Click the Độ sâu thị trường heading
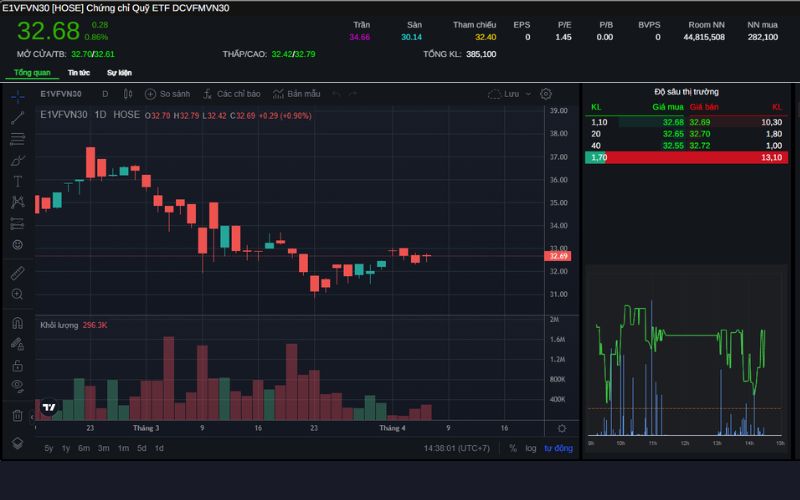 pos(686,92)
